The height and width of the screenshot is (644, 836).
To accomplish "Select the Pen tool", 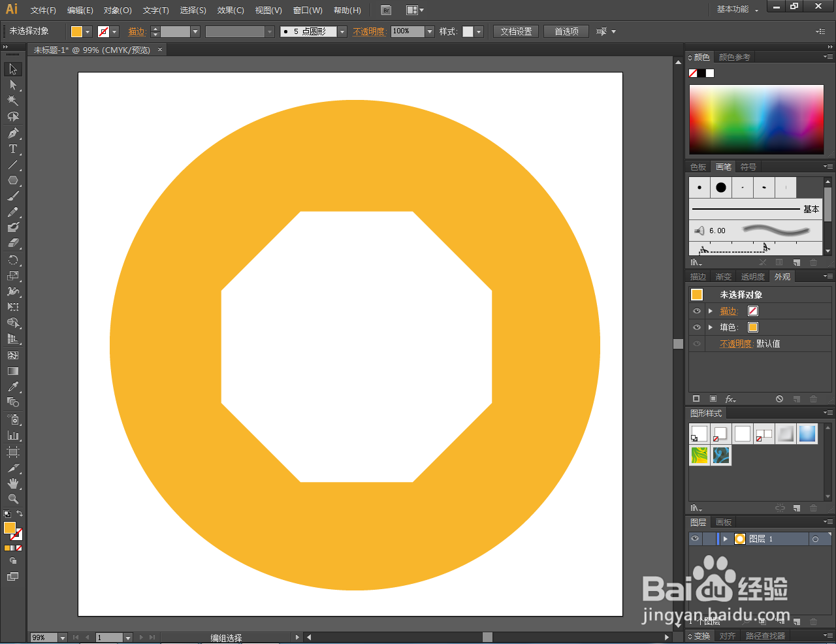I will (13, 133).
